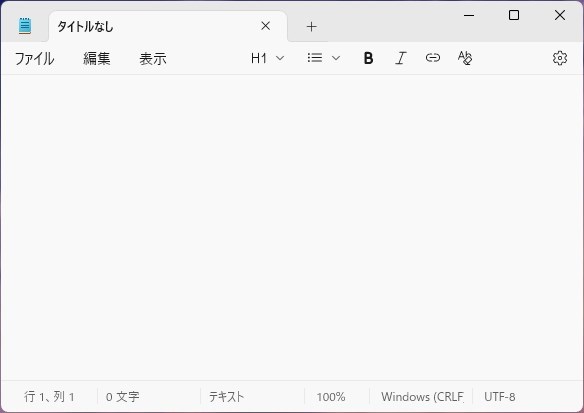This screenshot has width=584, height=413.
Task: Click the 行 1、列 1 position indicator
Action: [49, 397]
